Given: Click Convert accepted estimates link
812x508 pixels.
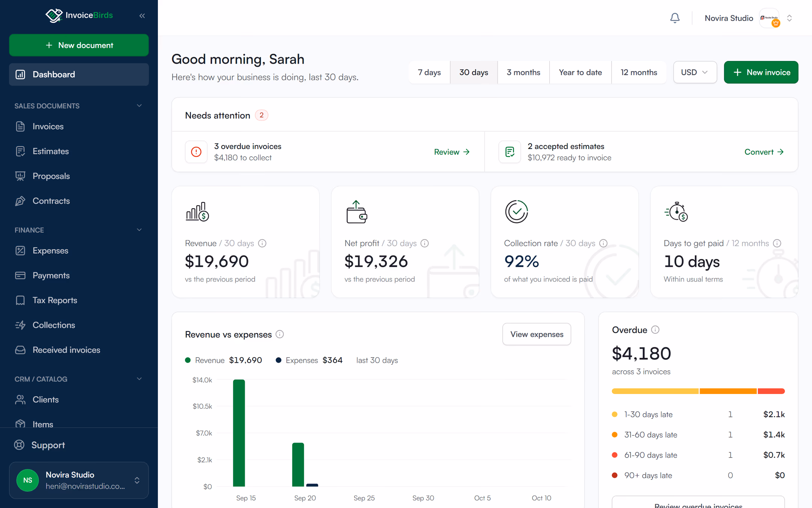Looking at the screenshot, I should click(764, 152).
